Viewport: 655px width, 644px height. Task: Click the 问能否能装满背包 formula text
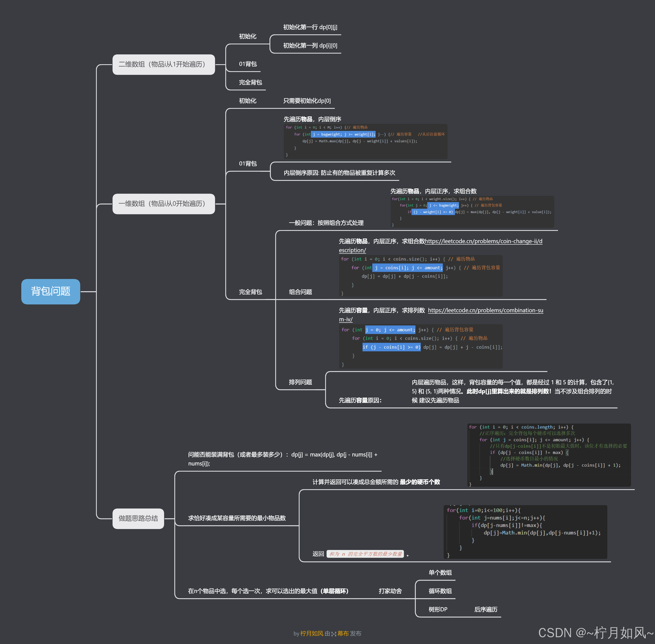point(283,459)
